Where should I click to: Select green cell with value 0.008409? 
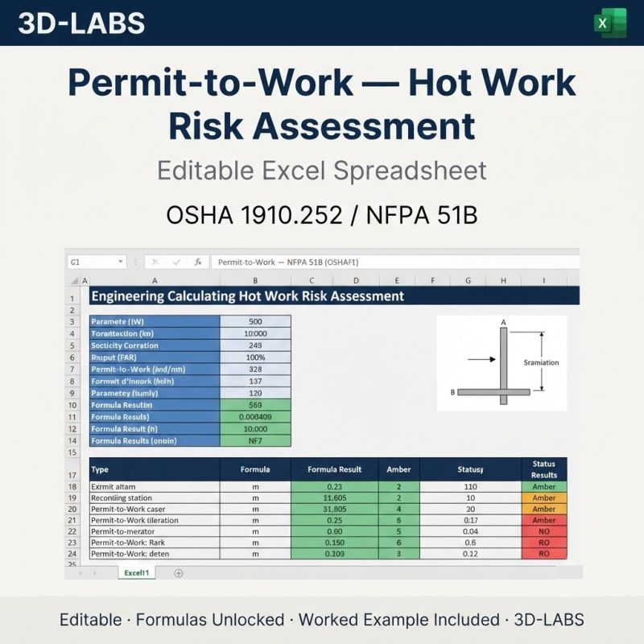pyautogui.click(x=255, y=417)
